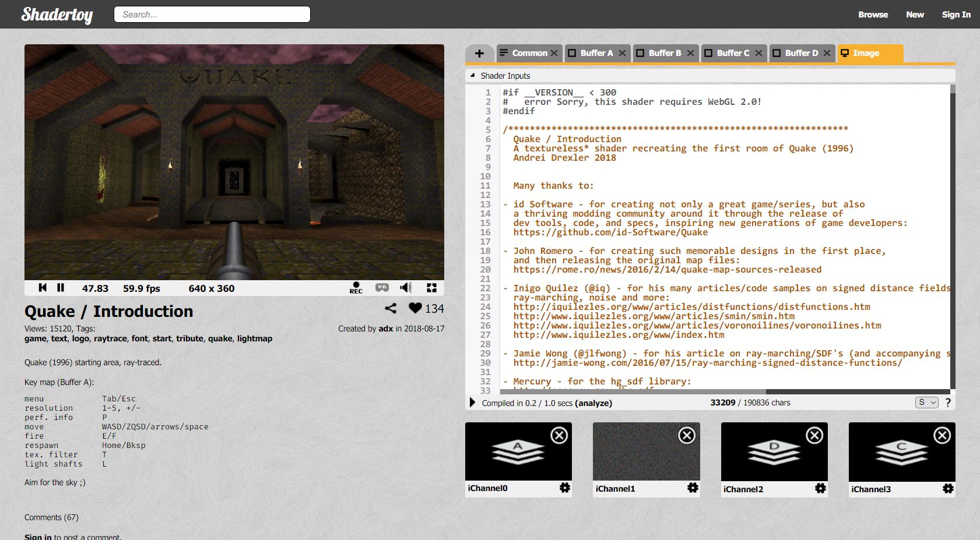Switch to the Buffer A tab
Viewport: 980px width, 540px height.
pyautogui.click(x=596, y=53)
